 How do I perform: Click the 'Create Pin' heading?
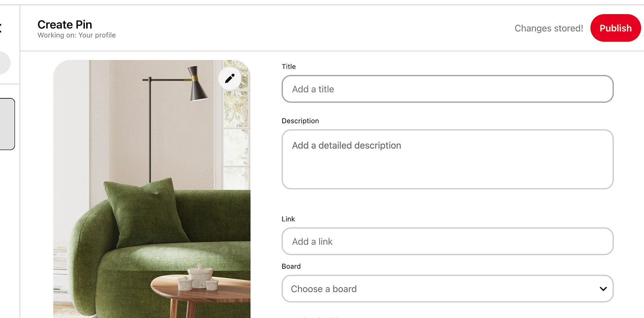tap(65, 25)
